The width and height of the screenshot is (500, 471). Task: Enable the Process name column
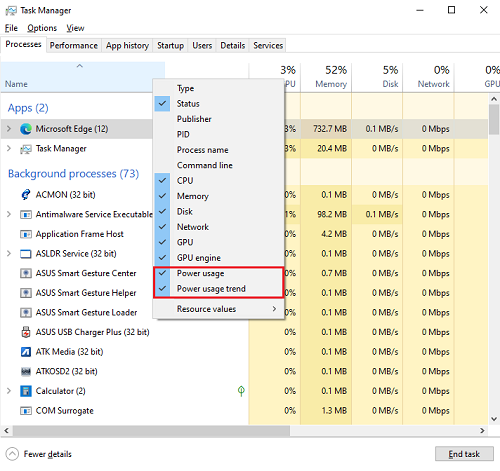(219, 150)
